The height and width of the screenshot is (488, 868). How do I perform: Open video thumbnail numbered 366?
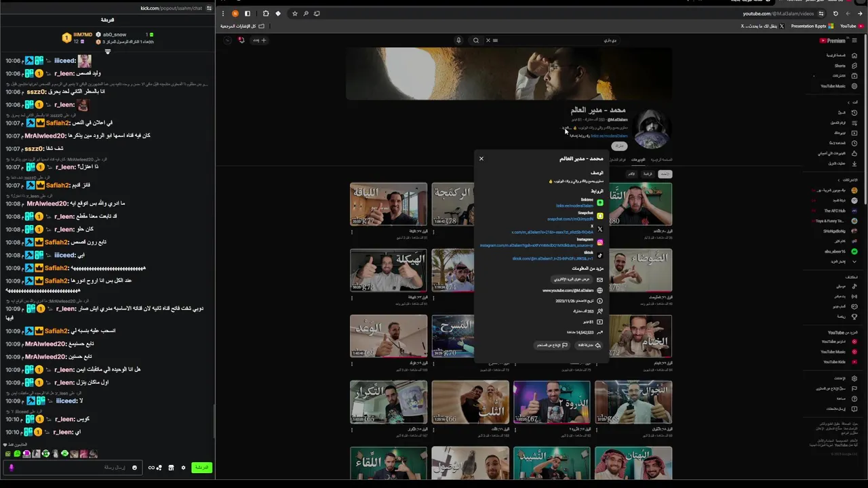tap(470, 402)
